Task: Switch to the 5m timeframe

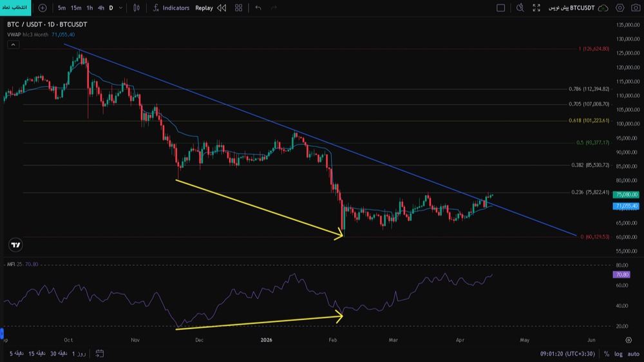Action: pos(62,8)
